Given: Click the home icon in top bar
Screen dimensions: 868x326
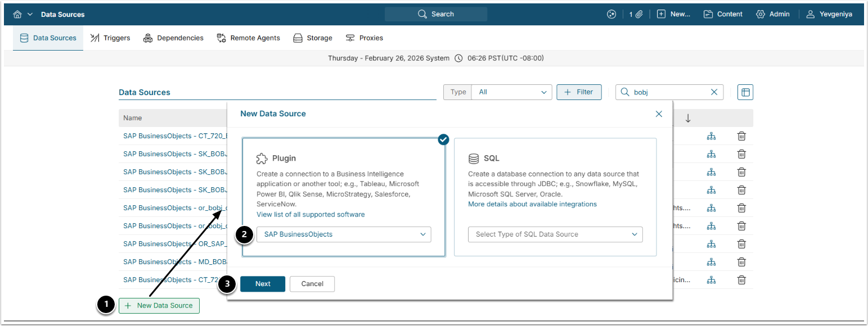Looking at the screenshot, I should tap(17, 14).
